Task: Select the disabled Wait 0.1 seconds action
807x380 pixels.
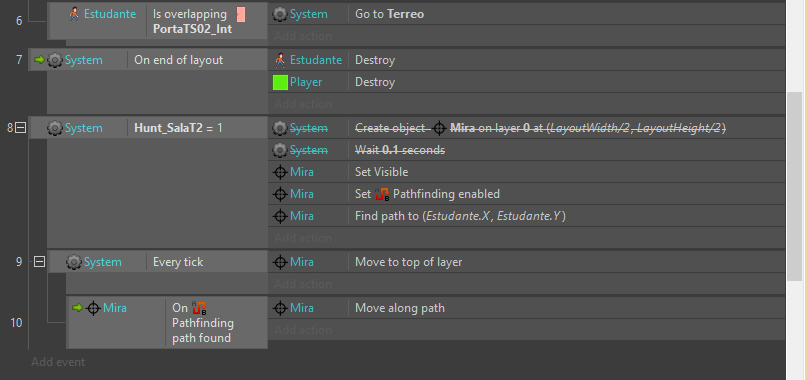Action: pyautogui.click(x=526, y=150)
